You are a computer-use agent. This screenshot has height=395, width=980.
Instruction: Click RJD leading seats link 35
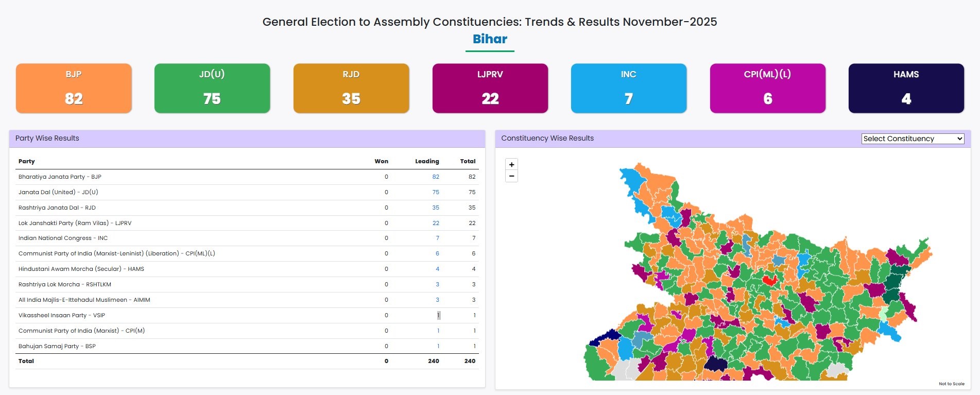436,208
